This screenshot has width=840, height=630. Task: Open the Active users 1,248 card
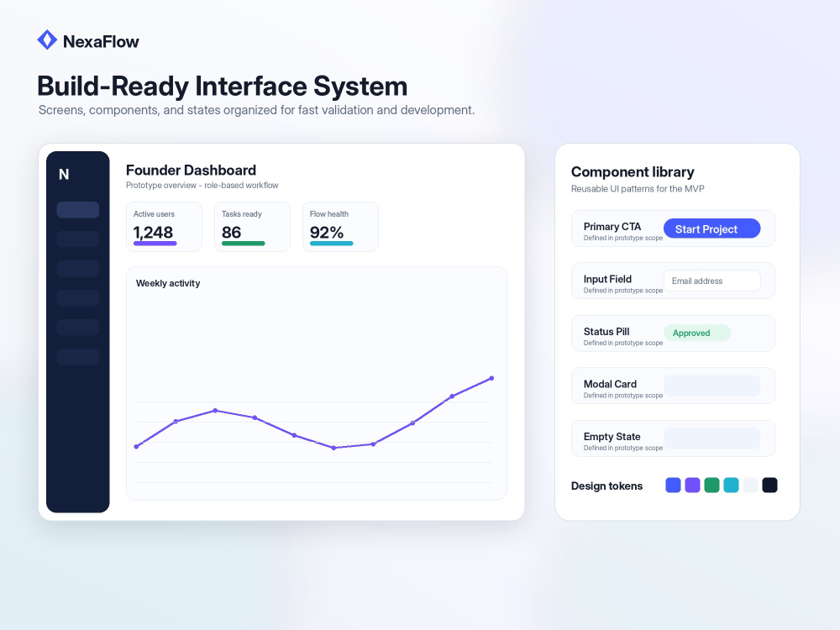pyautogui.click(x=164, y=227)
